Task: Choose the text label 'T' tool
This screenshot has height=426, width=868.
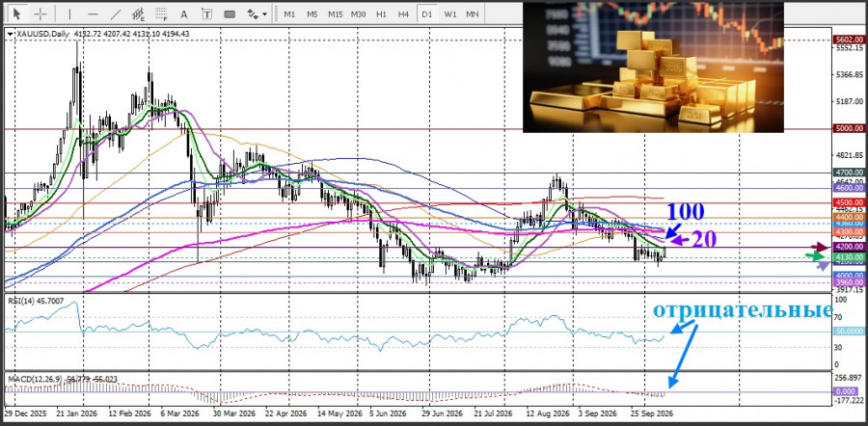Action: coord(206,13)
